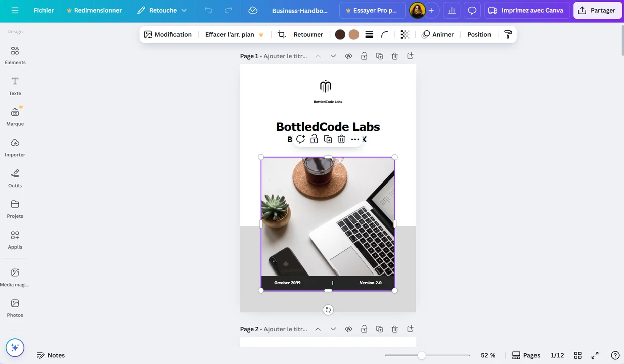Edit Page 1 title field
624x364 pixels.
(285, 56)
